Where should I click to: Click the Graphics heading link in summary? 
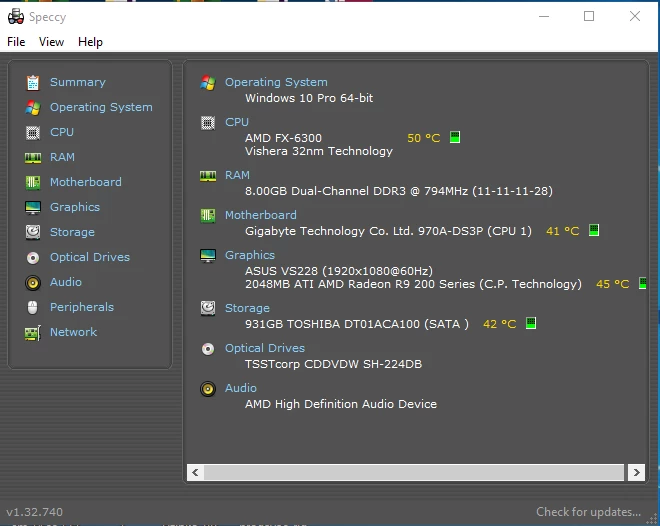tap(250, 255)
